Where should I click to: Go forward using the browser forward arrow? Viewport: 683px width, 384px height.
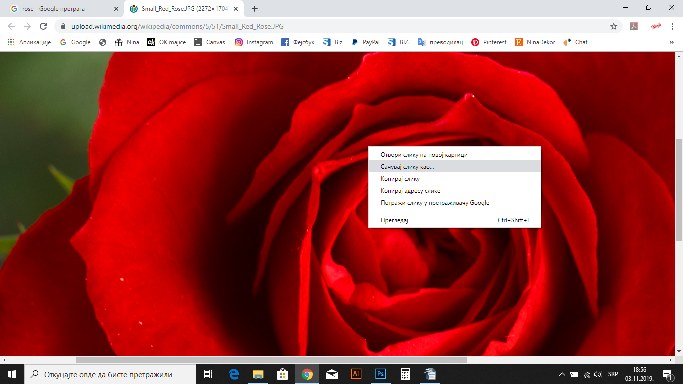27,26
